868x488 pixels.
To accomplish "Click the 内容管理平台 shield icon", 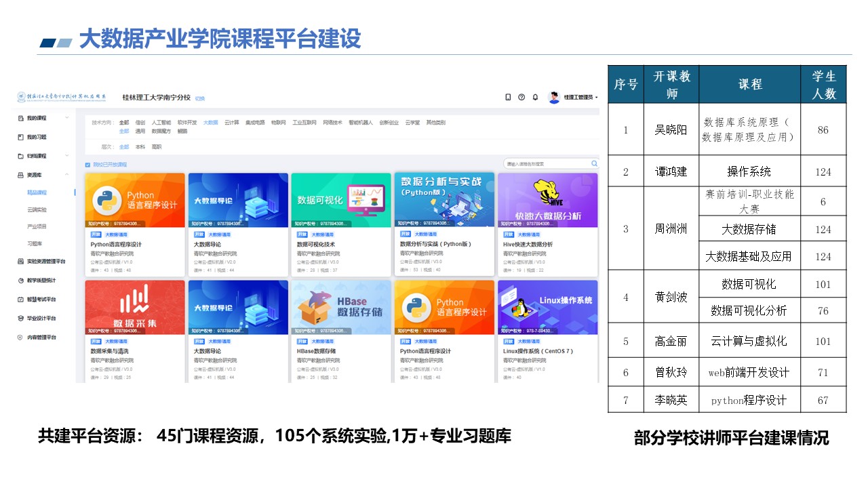I will point(20,337).
